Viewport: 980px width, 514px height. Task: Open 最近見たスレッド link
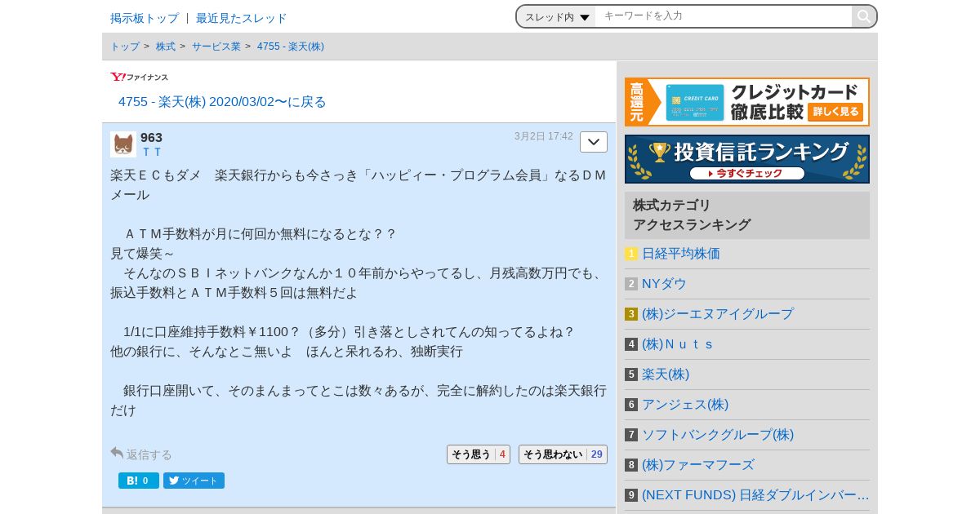click(242, 18)
